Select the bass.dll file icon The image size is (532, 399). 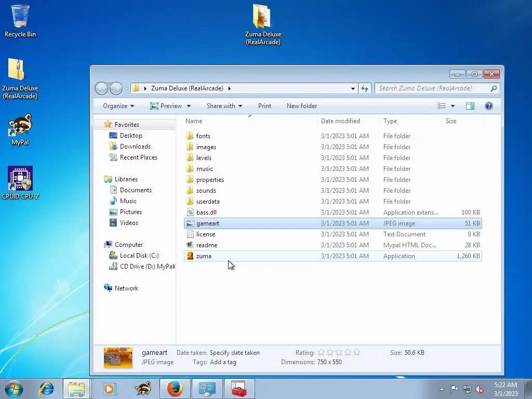pyautogui.click(x=190, y=212)
